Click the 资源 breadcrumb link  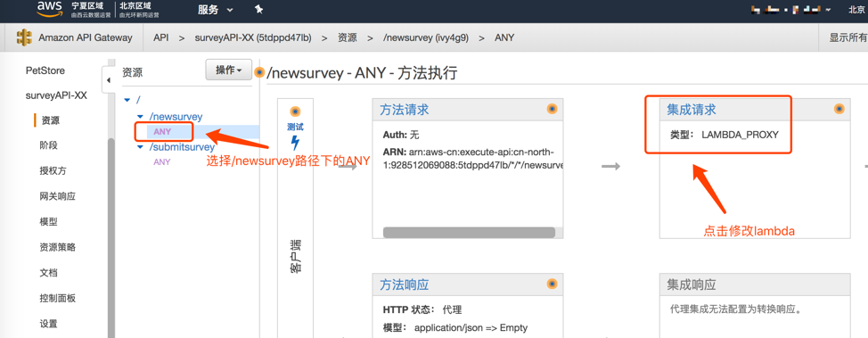click(x=347, y=37)
